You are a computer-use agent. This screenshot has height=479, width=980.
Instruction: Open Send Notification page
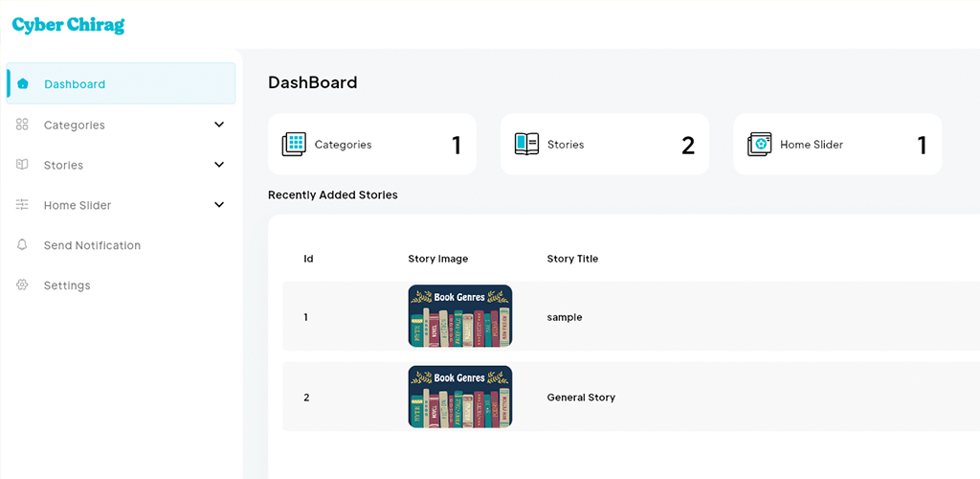pyautogui.click(x=92, y=245)
